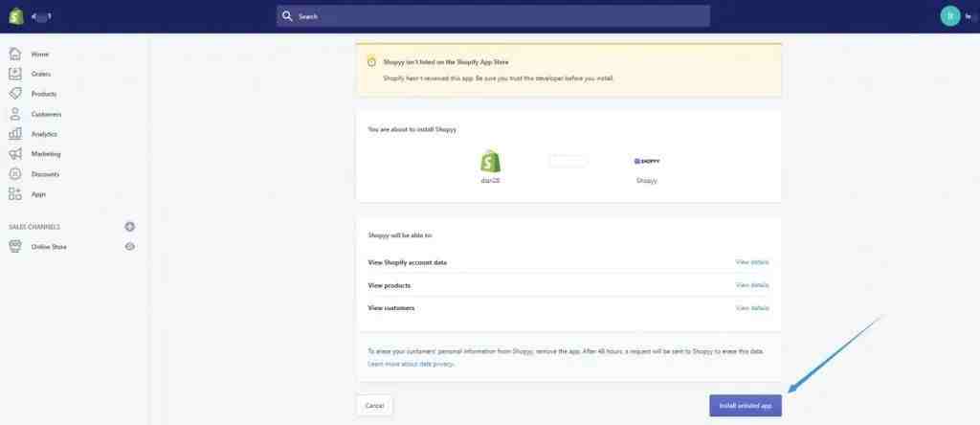
Task: Click the Customers person icon
Action: [x=15, y=114]
